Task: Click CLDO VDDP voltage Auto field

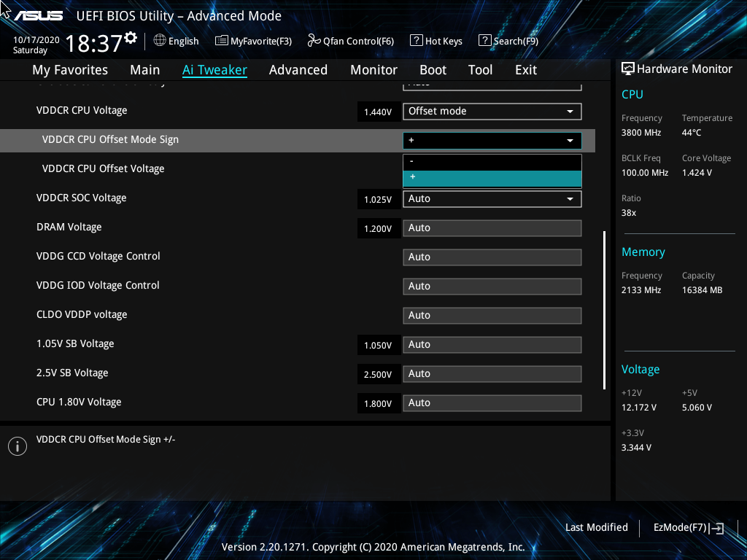Action: pyautogui.click(x=492, y=315)
